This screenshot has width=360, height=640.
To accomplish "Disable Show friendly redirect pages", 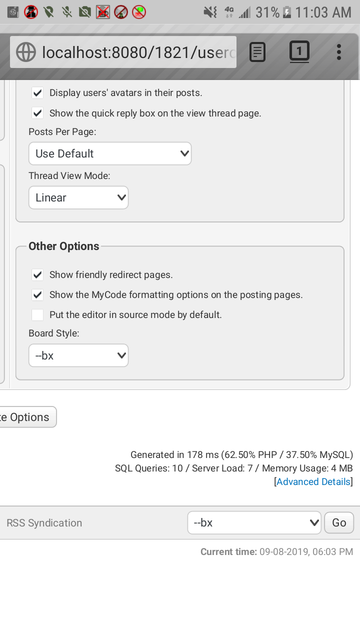I will 38,275.
